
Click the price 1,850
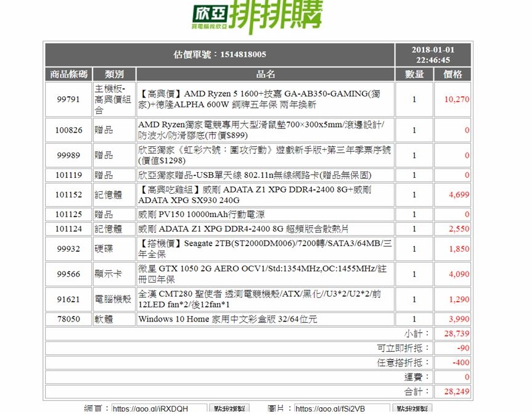coord(459,249)
